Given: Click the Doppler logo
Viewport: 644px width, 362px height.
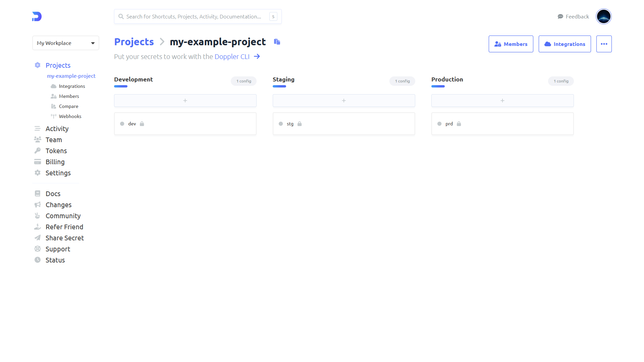Looking at the screenshot, I should pyautogui.click(x=36, y=16).
